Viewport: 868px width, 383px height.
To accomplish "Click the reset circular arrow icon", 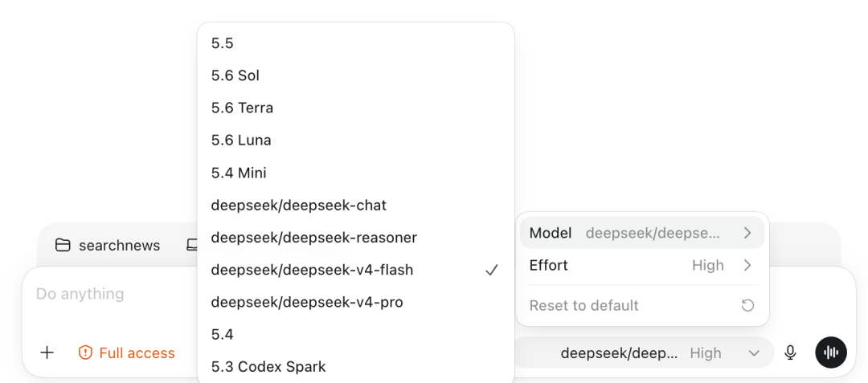I will pyautogui.click(x=748, y=306).
